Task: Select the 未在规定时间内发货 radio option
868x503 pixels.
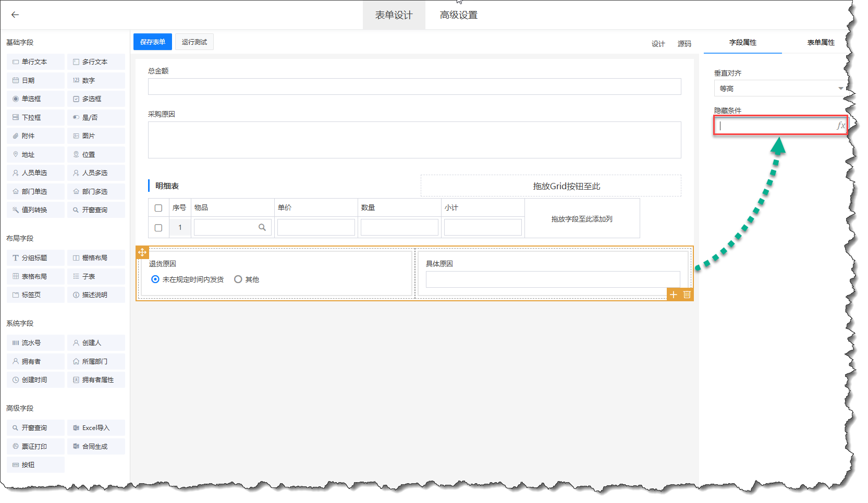Action: click(155, 279)
